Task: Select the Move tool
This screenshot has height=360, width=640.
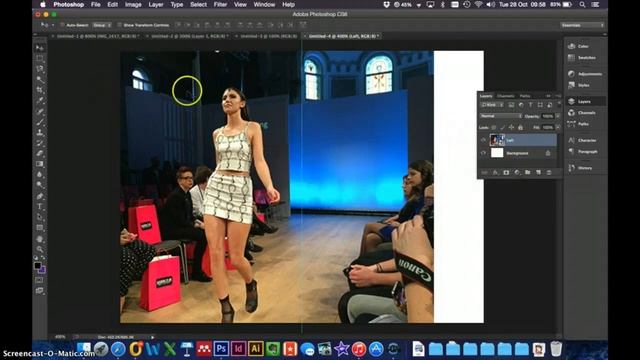Action: (x=40, y=48)
